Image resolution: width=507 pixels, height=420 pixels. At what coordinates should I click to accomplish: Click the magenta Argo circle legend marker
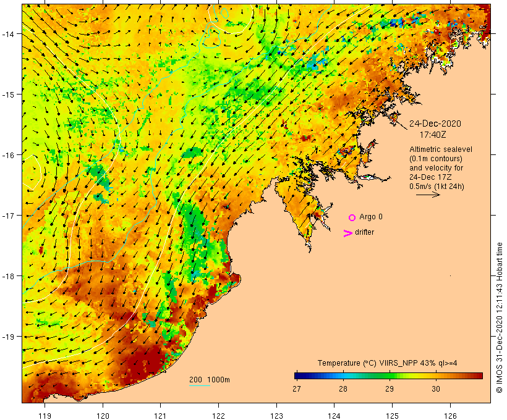[352, 217]
